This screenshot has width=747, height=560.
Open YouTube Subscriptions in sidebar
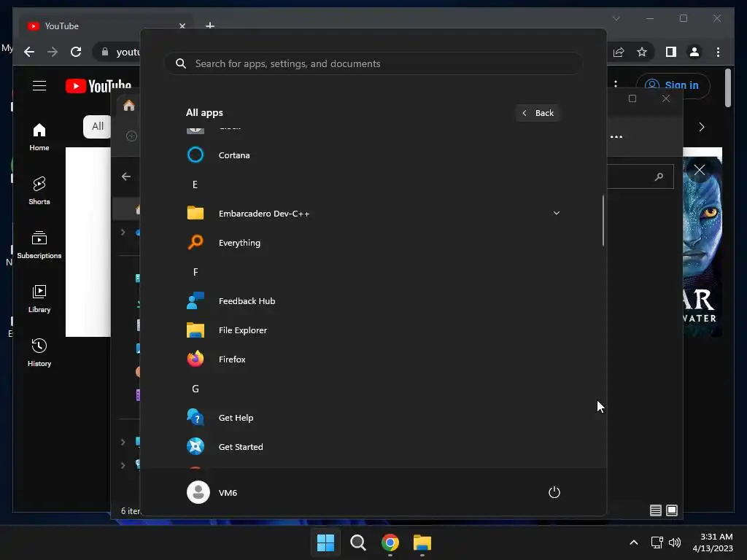(39, 245)
